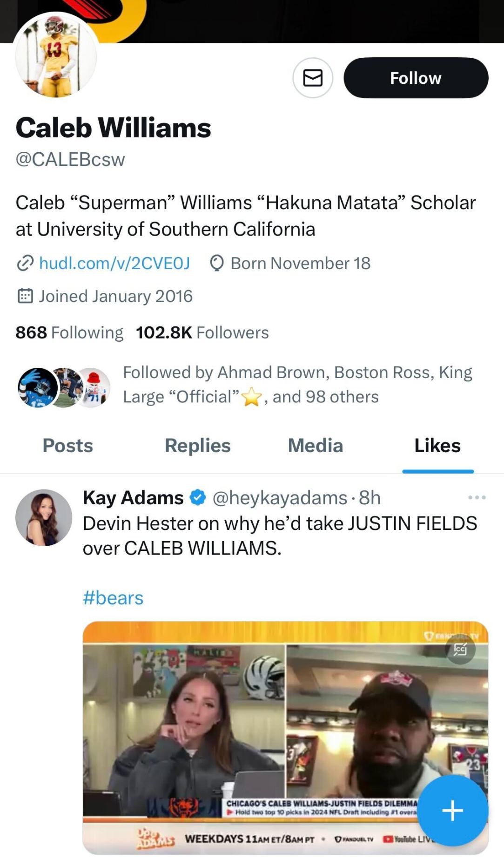Viewport: 504px width, 861px height.
Task: Open the @heykayadams handle
Action: 280,498
